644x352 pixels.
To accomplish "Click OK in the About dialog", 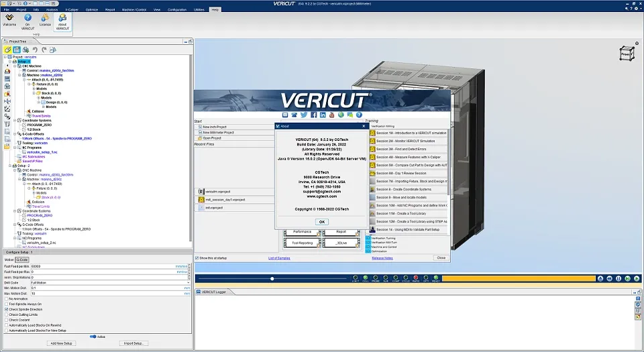I will tap(321, 222).
